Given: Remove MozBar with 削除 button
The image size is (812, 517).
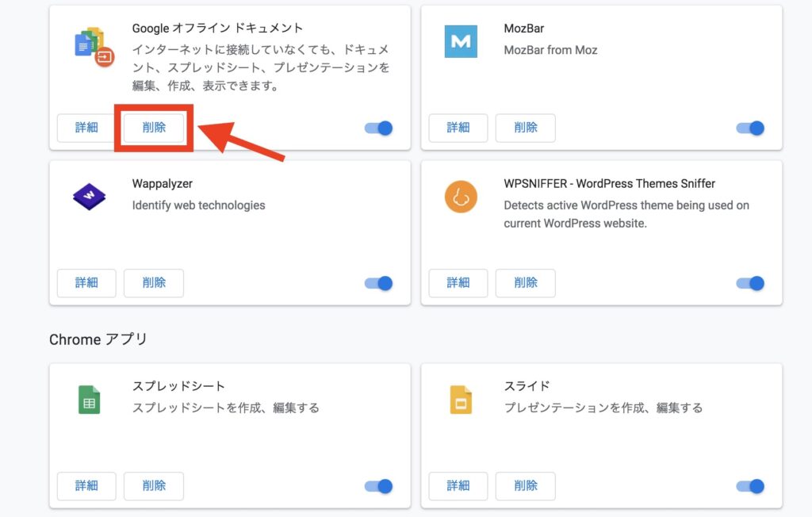Looking at the screenshot, I should pyautogui.click(x=526, y=128).
